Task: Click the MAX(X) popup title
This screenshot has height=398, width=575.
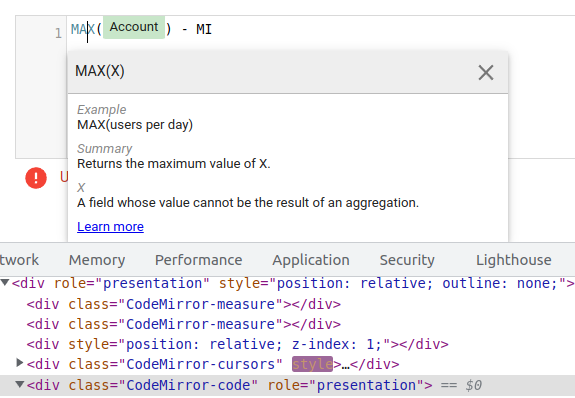Action: [100, 71]
